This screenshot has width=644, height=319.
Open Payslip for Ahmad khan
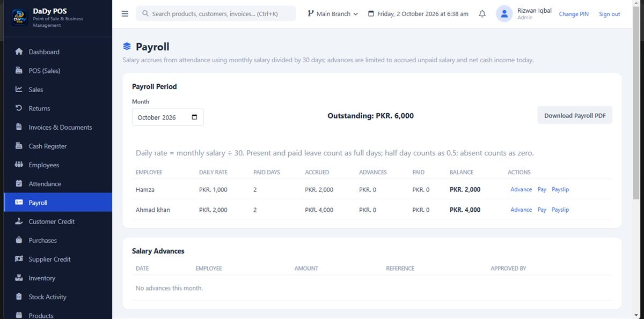pyautogui.click(x=560, y=210)
